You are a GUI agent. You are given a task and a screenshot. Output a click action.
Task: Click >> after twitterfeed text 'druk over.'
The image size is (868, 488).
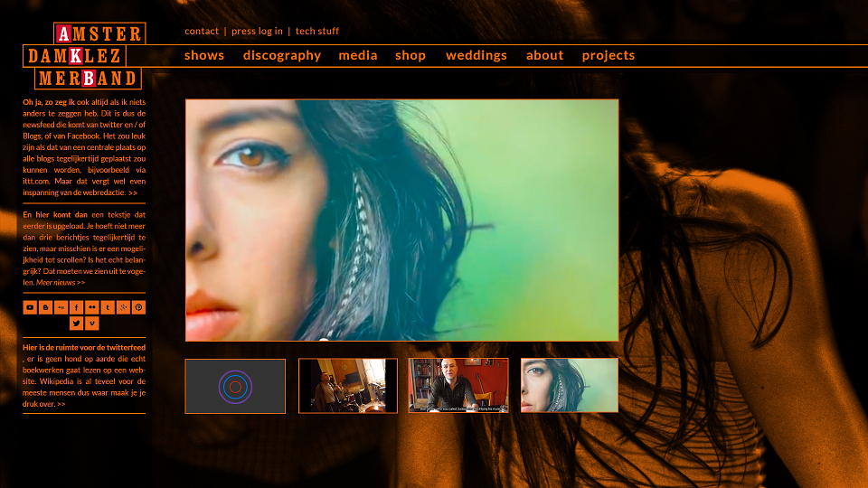[61, 405]
